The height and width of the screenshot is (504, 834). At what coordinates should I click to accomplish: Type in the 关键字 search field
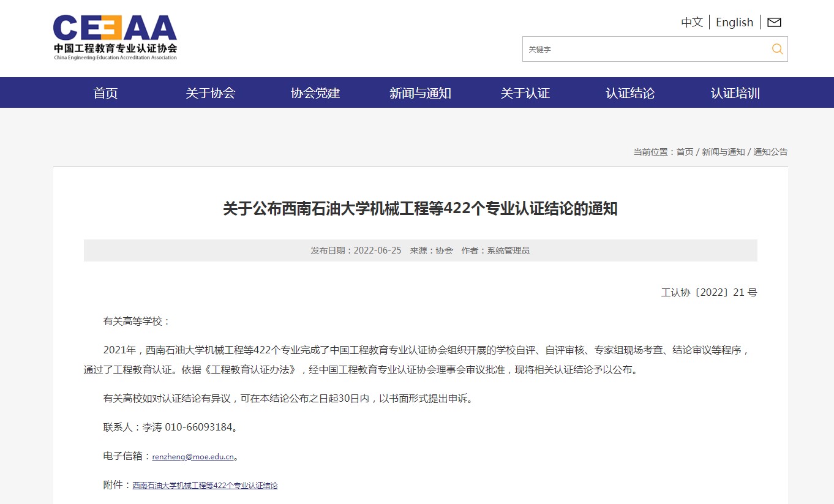coord(643,50)
